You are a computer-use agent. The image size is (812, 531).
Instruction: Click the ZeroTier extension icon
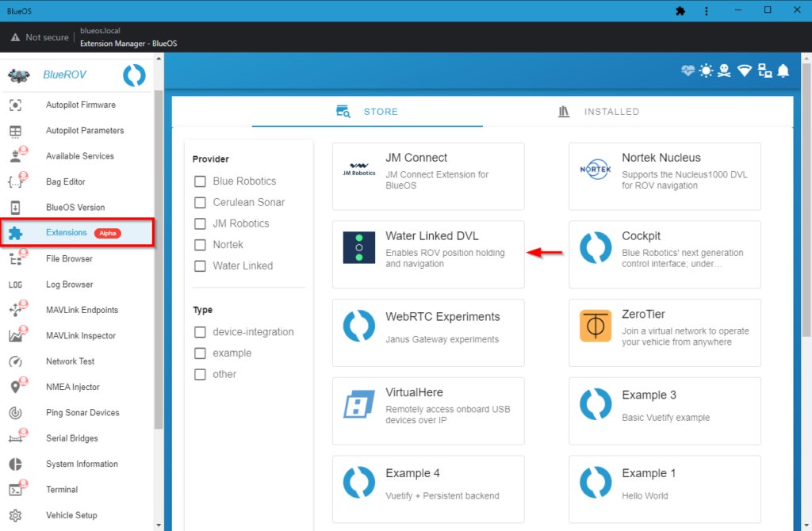point(595,326)
